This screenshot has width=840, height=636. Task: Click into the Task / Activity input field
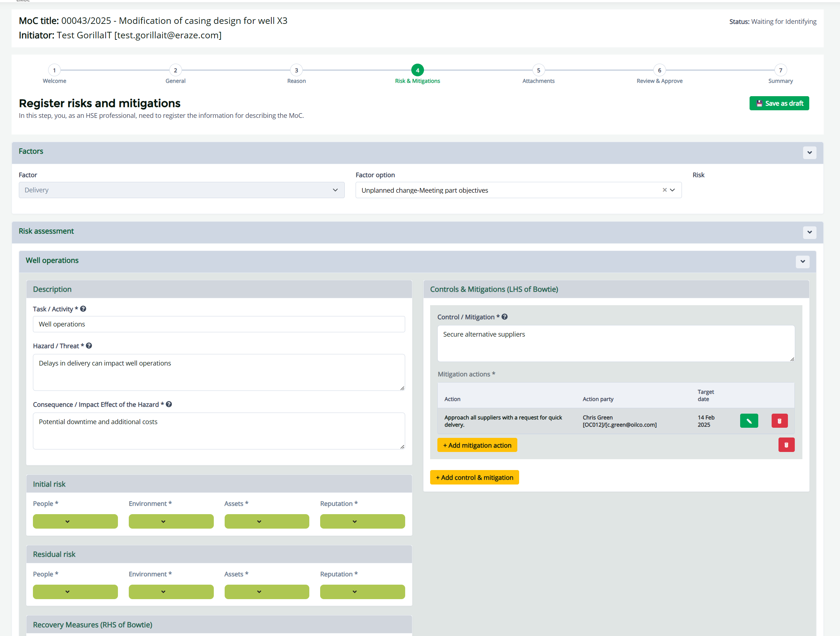coord(219,324)
